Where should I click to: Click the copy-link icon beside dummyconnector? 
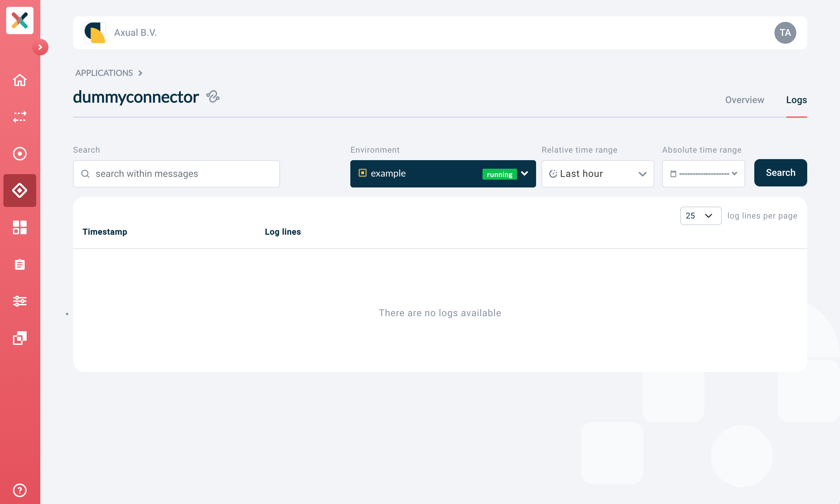[x=213, y=97]
